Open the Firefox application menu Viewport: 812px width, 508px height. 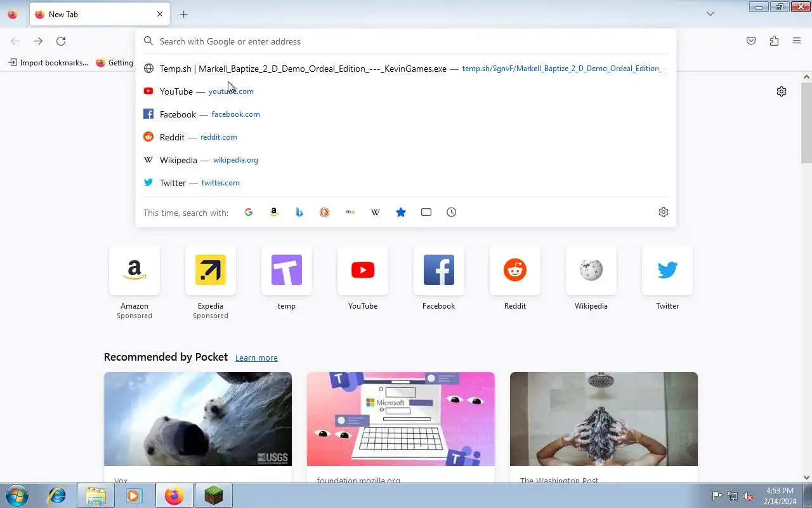797,41
